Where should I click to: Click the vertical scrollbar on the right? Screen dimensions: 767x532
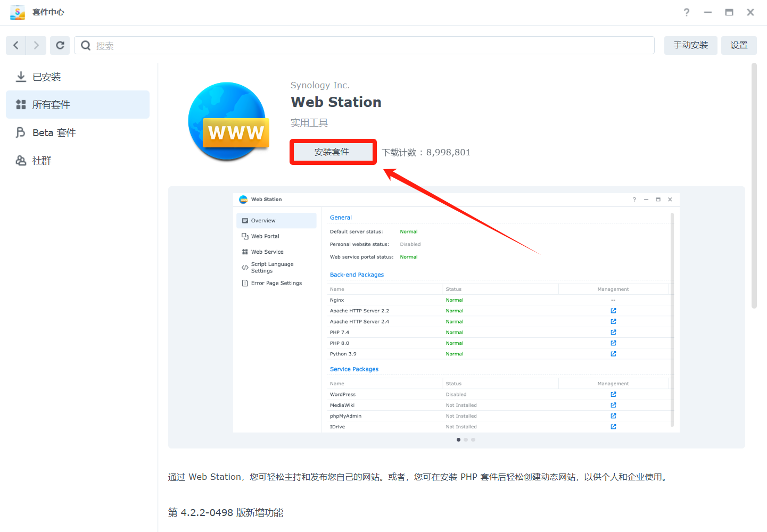click(x=754, y=186)
